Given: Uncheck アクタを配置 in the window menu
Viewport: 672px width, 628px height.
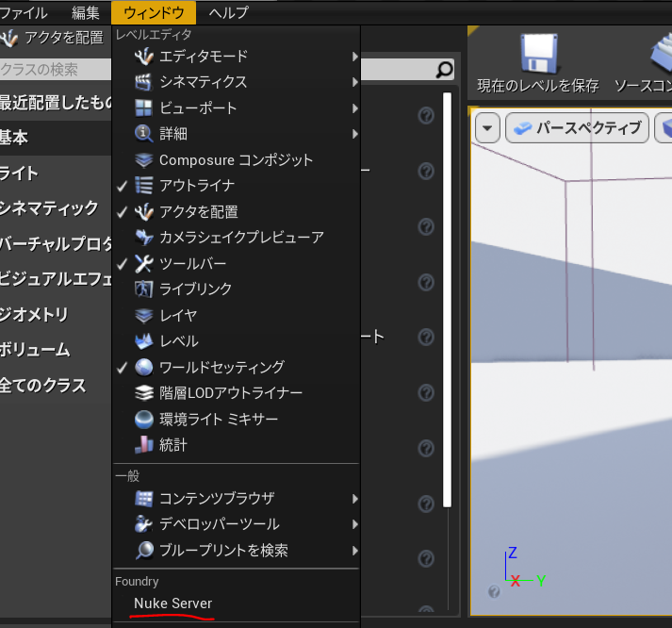Looking at the screenshot, I should click(123, 212).
